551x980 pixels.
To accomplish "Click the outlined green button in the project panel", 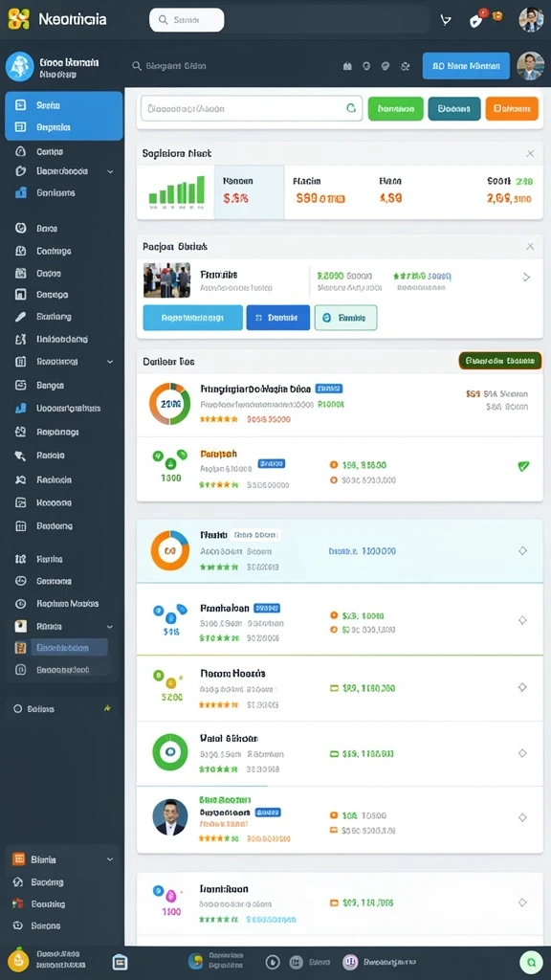I will pos(345,318).
